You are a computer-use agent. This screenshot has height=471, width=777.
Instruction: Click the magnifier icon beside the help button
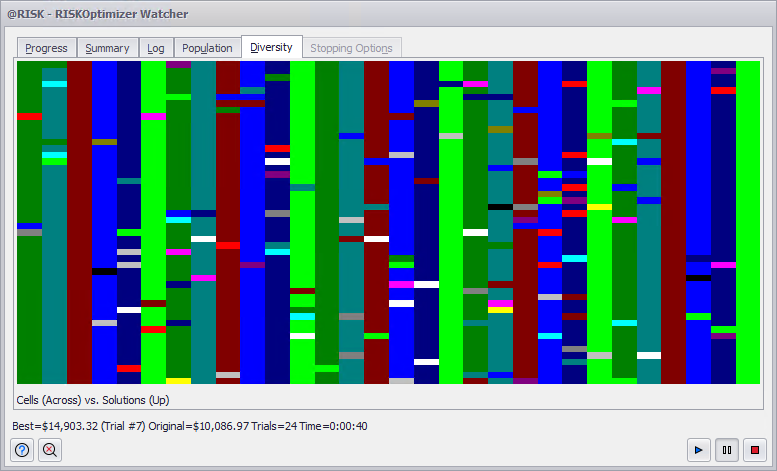(x=49, y=450)
